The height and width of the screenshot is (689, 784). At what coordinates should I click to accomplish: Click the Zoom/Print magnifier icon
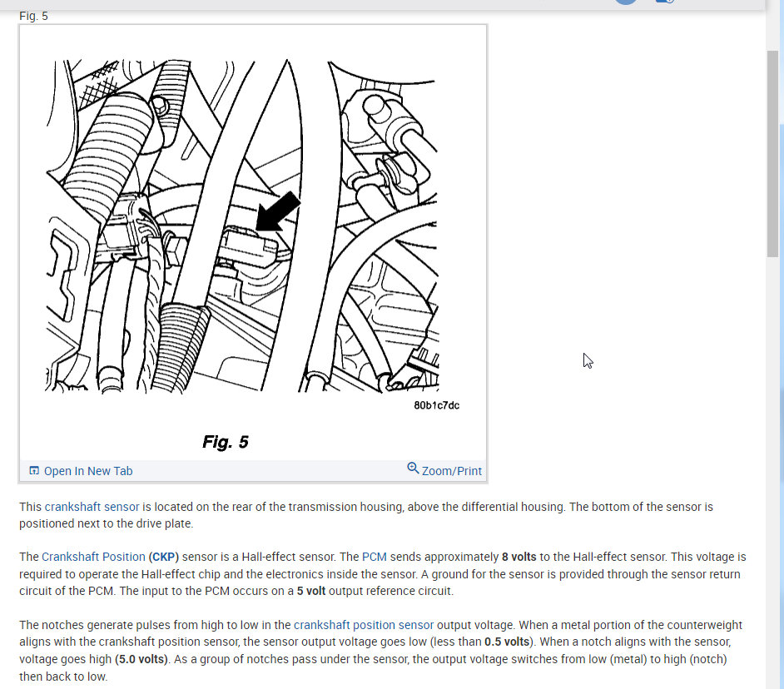coord(413,468)
